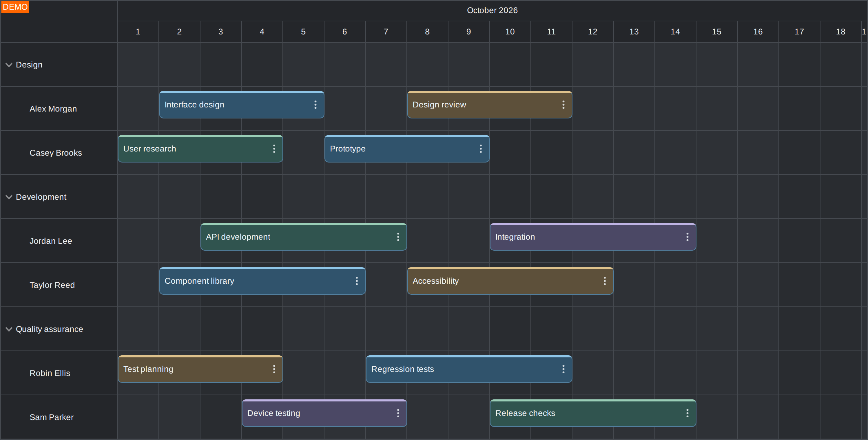Open the API development task options menu
The width and height of the screenshot is (868, 440).
click(398, 237)
